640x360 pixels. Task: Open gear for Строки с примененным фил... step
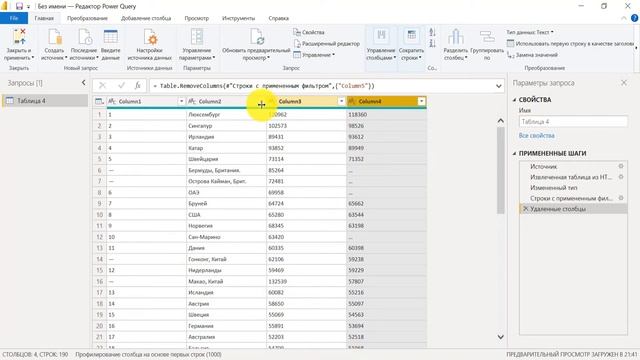tap(621, 198)
